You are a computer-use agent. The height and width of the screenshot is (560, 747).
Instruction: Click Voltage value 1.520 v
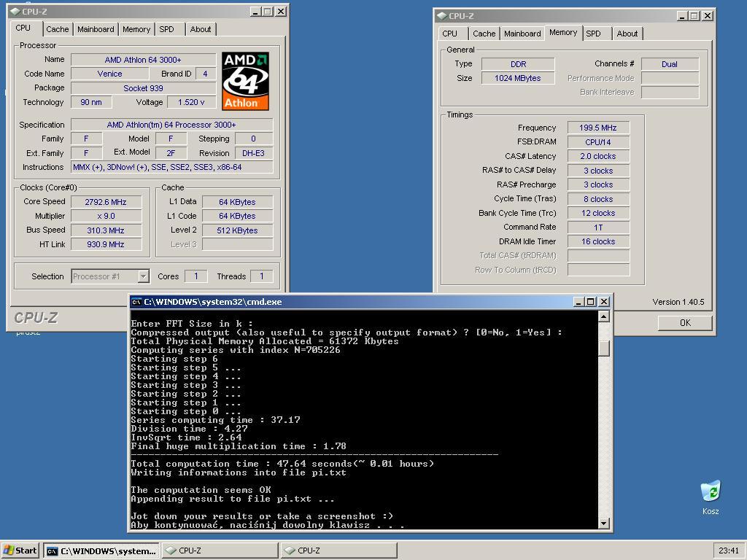(191, 102)
